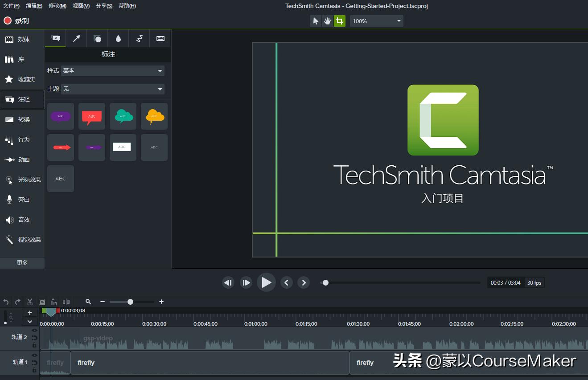Image resolution: width=588 pixels, height=380 pixels.
Task: Undo the last action with undo arrow
Action: pyautogui.click(x=6, y=302)
